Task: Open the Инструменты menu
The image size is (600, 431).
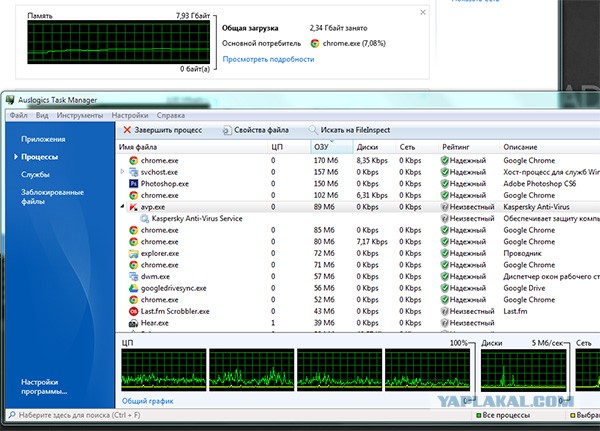Action: (x=80, y=115)
